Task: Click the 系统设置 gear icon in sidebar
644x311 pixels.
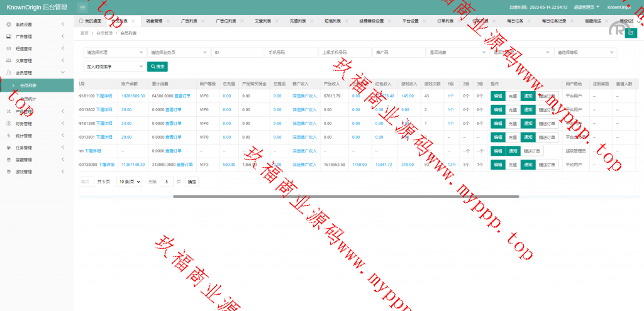Action: click(x=8, y=25)
